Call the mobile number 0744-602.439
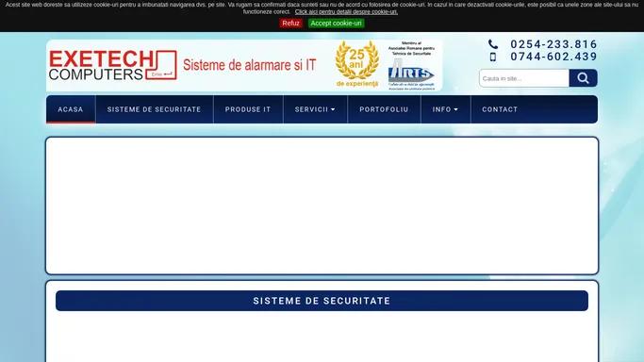The image size is (644, 362). (553, 57)
